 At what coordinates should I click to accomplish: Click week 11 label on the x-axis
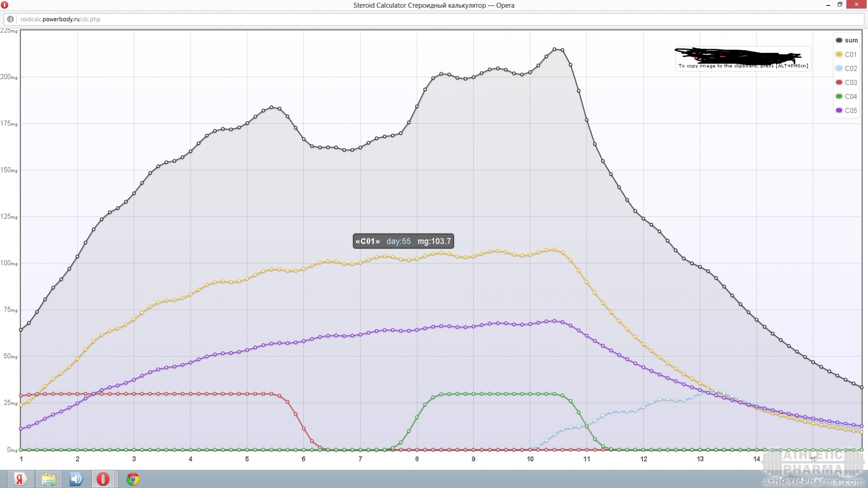click(x=587, y=459)
